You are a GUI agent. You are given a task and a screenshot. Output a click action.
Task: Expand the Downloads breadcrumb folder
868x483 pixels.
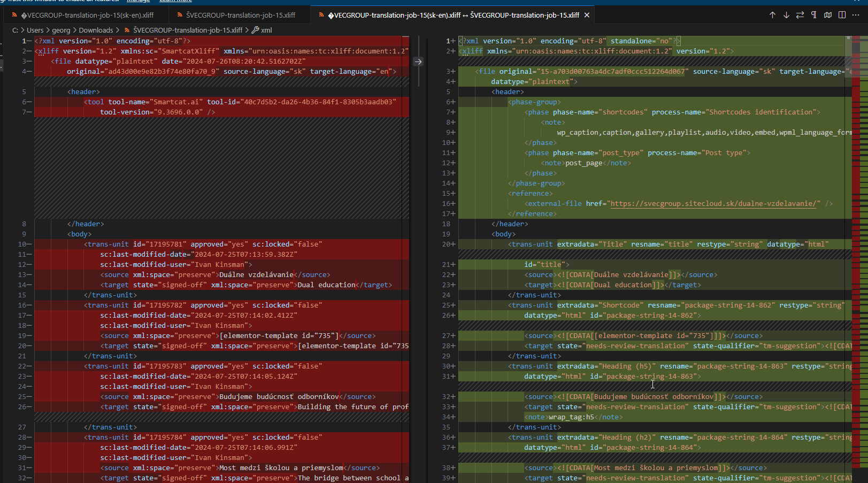point(96,30)
